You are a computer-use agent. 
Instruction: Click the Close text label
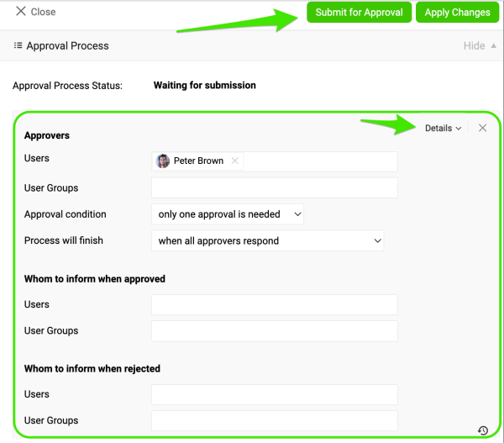click(43, 12)
